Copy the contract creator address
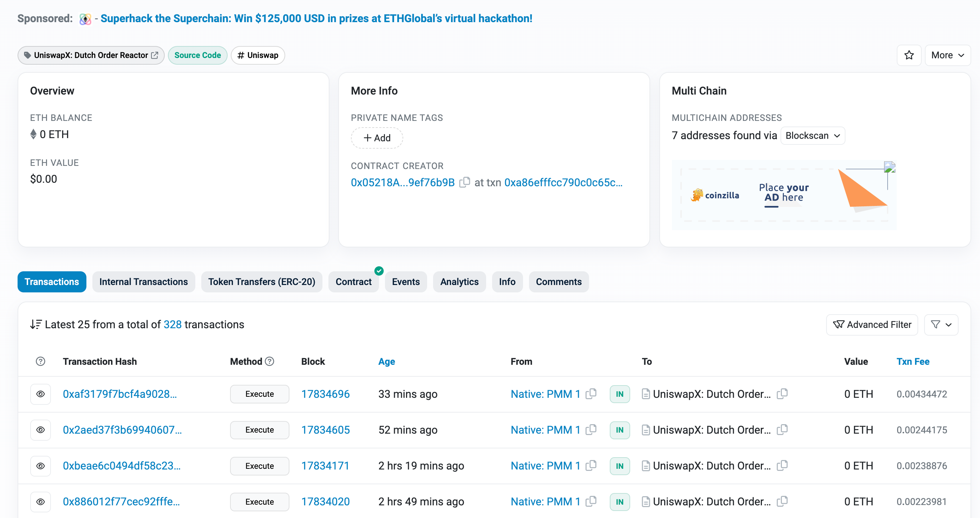Viewport: 980px width, 518px height. click(464, 182)
